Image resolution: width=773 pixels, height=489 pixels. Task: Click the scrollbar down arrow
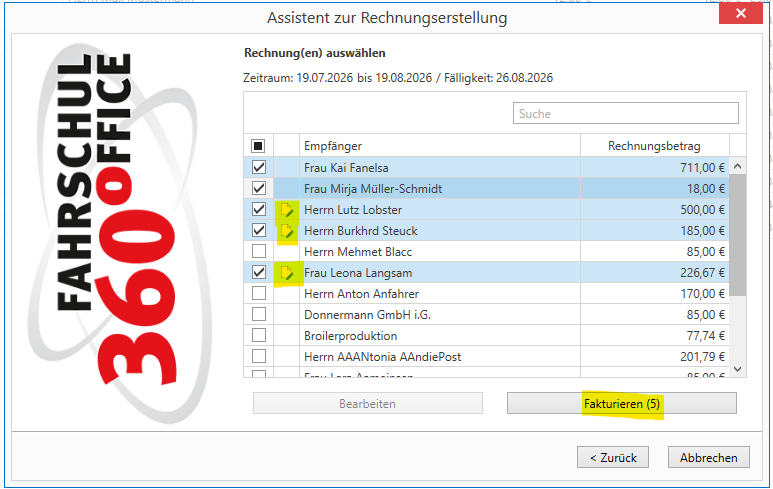[x=738, y=369]
